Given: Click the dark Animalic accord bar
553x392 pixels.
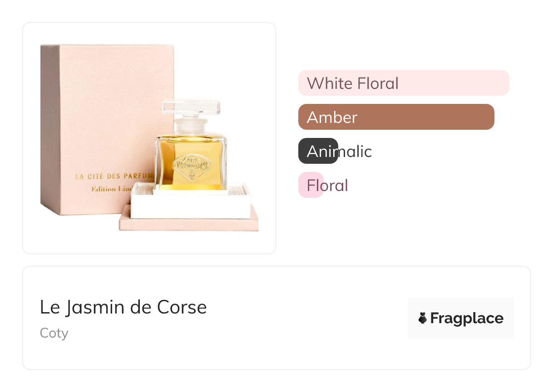Looking at the screenshot, I should 318,151.
